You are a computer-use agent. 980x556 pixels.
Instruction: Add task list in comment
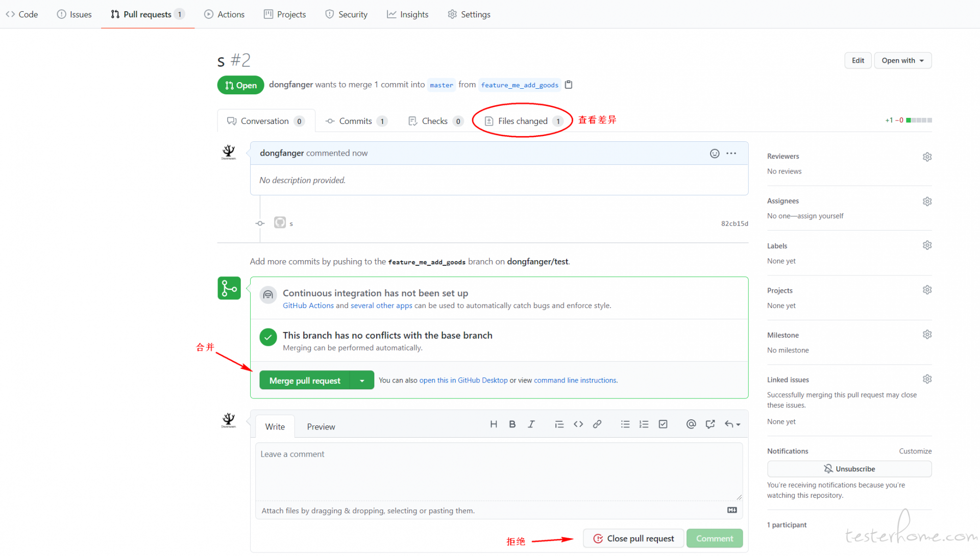point(663,424)
